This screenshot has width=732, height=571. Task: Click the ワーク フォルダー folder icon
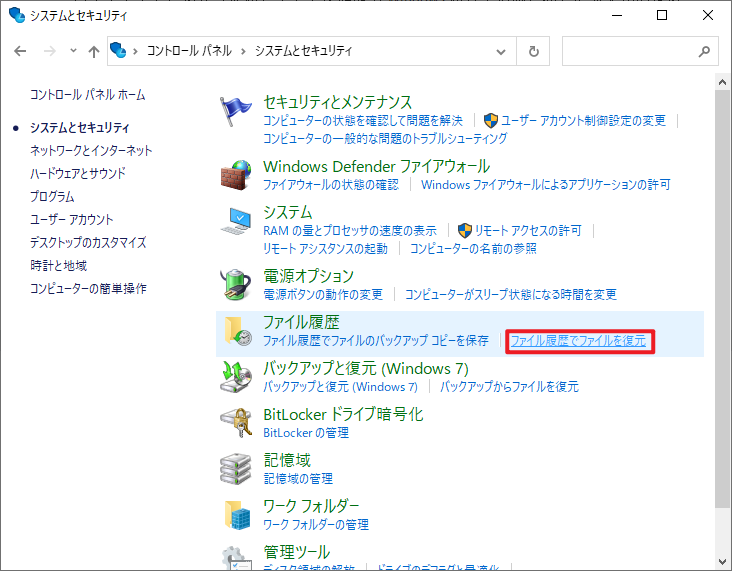tap(238, 515)
